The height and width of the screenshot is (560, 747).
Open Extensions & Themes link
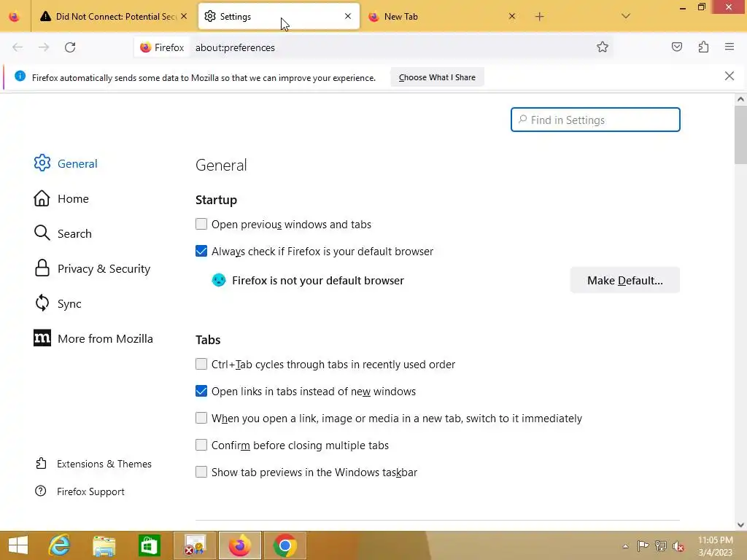tap(93, 464)
